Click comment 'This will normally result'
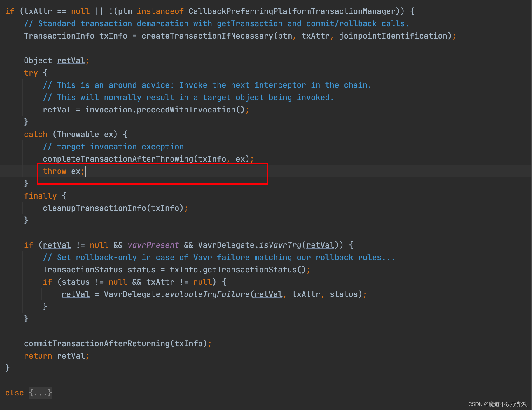The width and height of the screenshot is (532, 410). 188,97
